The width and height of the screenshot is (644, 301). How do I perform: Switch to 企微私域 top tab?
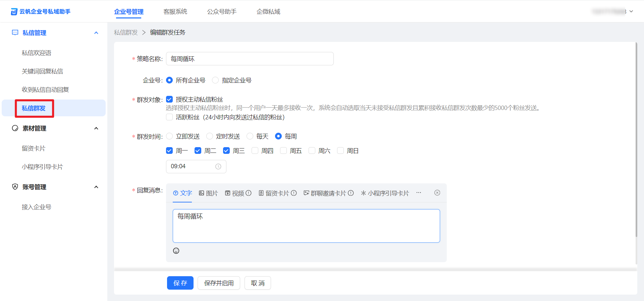pos(268,12)
